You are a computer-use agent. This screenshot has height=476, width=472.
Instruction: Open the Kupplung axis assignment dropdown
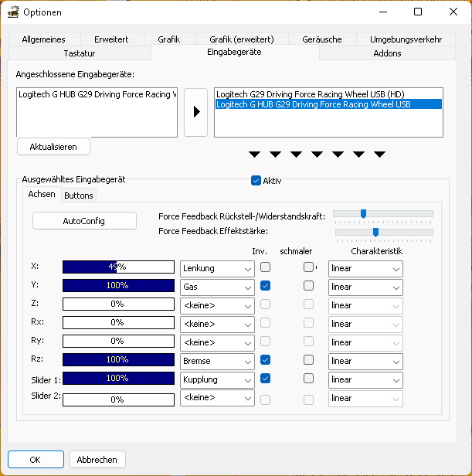coord(217,379)
